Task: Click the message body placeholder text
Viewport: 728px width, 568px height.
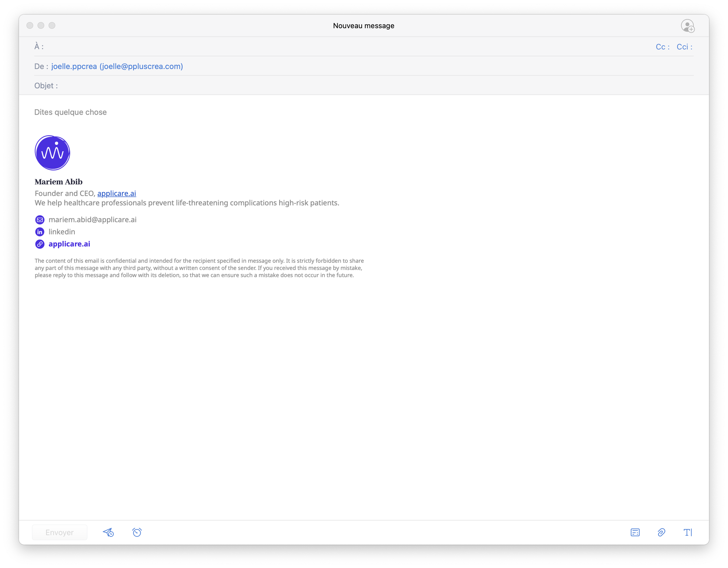Action: tap(70, 112)
